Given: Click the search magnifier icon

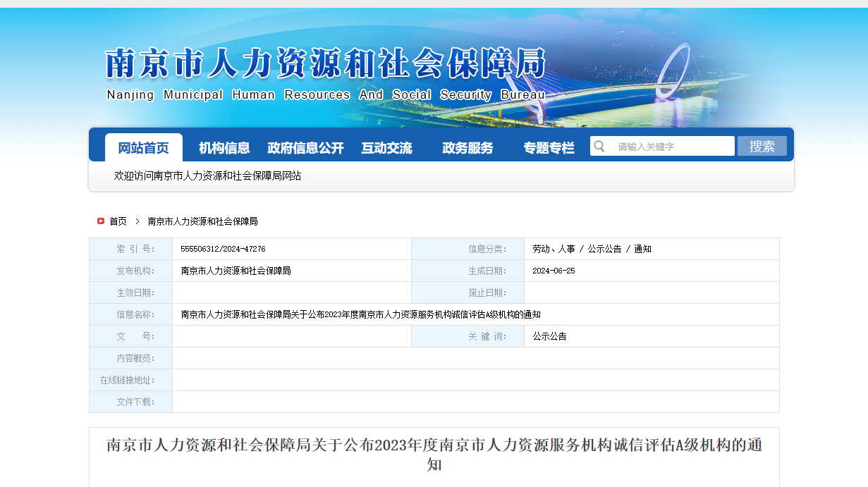Looking at the screenshot, I should (x=599, y=146).
